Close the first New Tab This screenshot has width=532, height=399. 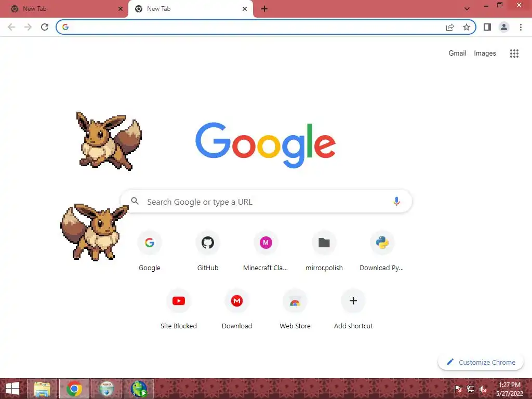[121, 9]
